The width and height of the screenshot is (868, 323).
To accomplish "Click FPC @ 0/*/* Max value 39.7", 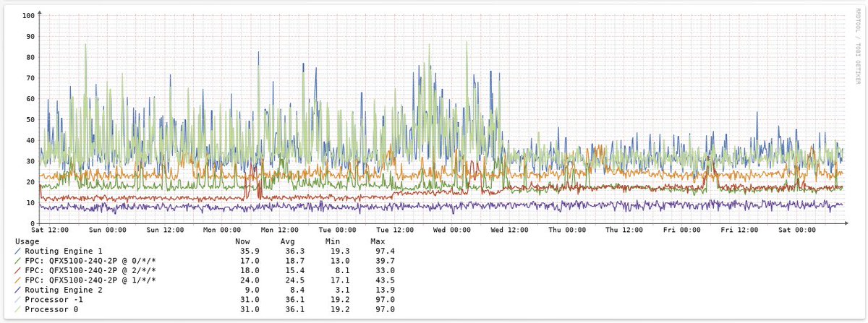I will tap(384, 261).
